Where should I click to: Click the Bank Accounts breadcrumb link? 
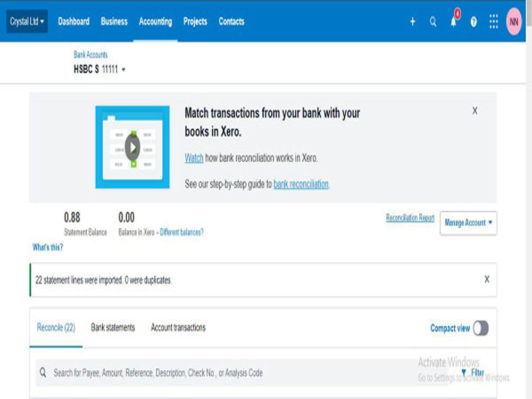click(90, 54)
